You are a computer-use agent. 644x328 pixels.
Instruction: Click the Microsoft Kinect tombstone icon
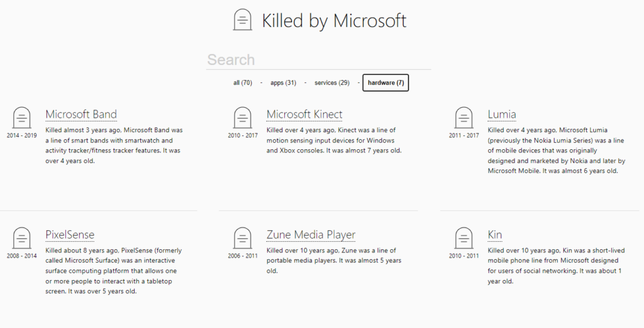pyautogui.click(x=243, y=118)
